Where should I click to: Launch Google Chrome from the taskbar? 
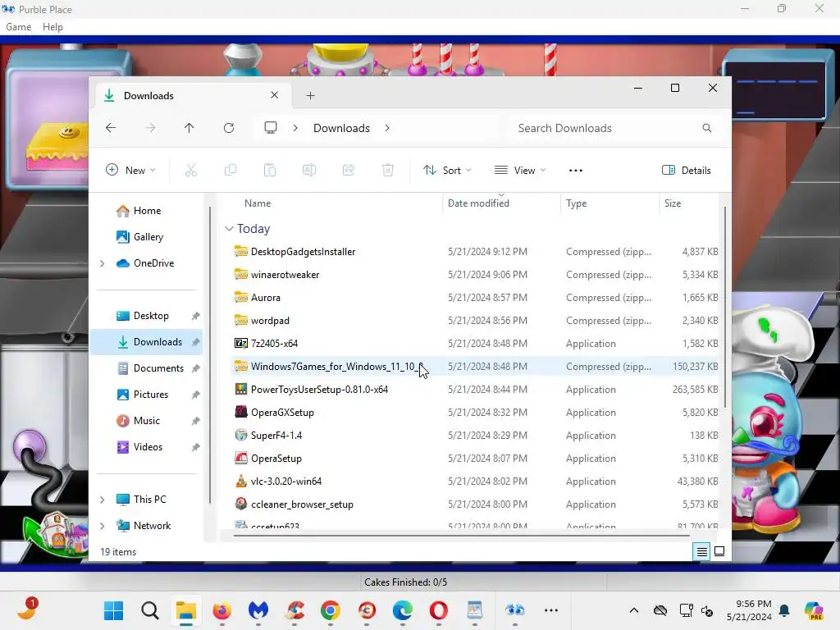point(331,610)
